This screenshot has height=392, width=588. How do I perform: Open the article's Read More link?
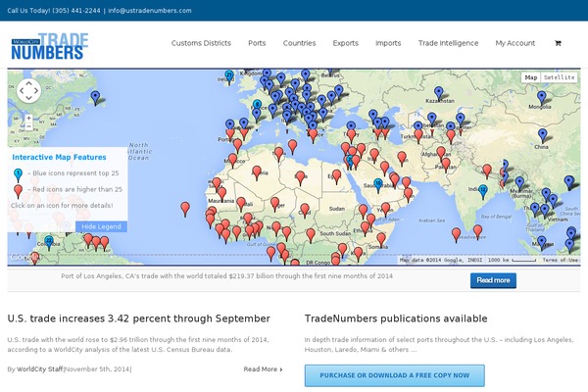coord(263,369)
